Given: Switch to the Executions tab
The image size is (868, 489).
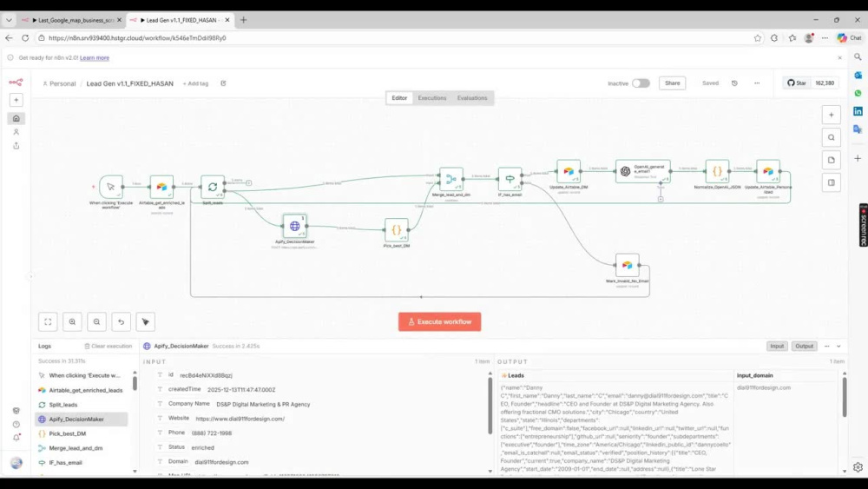Looking at the screenshot, I should click(431, 98).
